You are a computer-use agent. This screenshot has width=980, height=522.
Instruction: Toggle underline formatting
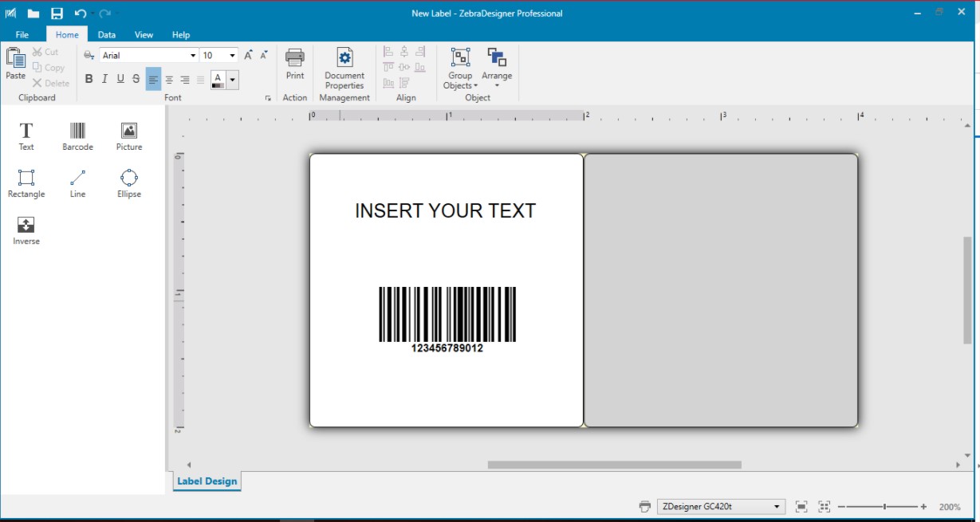click(120, 79)
